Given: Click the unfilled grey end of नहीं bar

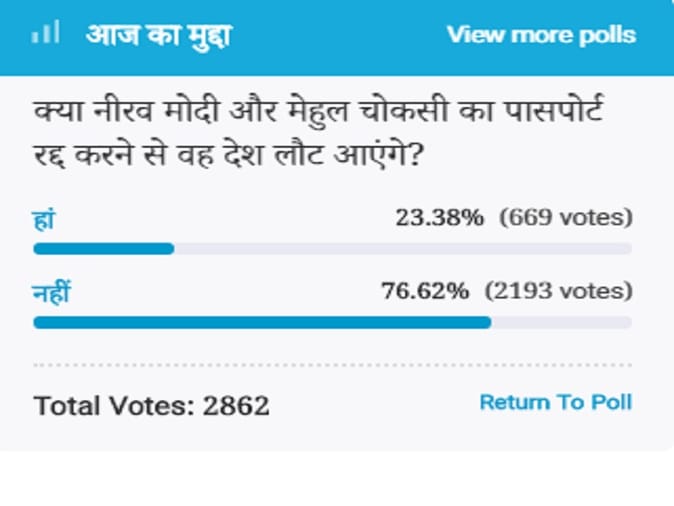Looking at the screenshot, I should 561,323.
